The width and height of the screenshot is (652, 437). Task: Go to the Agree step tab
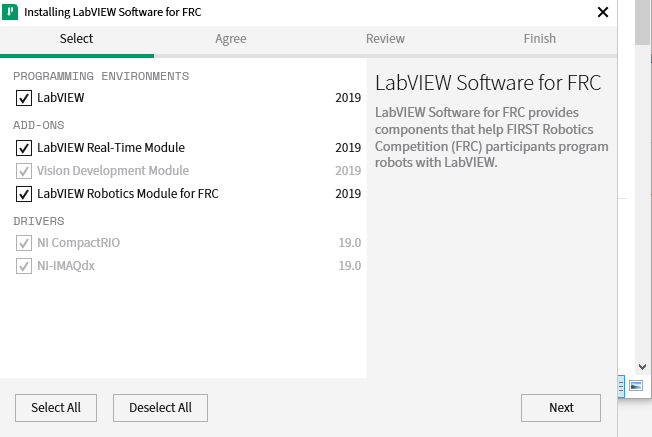click(x=231, y=39)
